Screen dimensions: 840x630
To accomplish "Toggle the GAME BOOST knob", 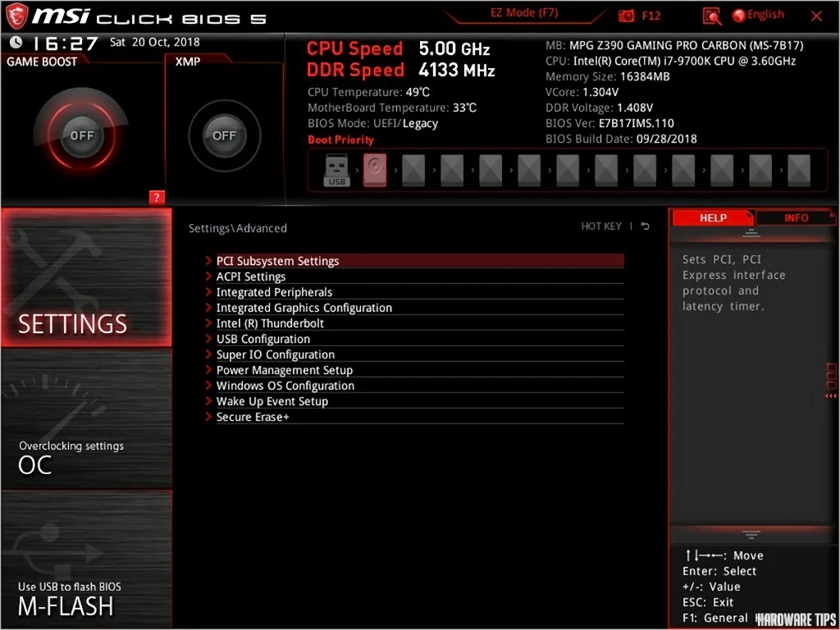I will (81, 135).
